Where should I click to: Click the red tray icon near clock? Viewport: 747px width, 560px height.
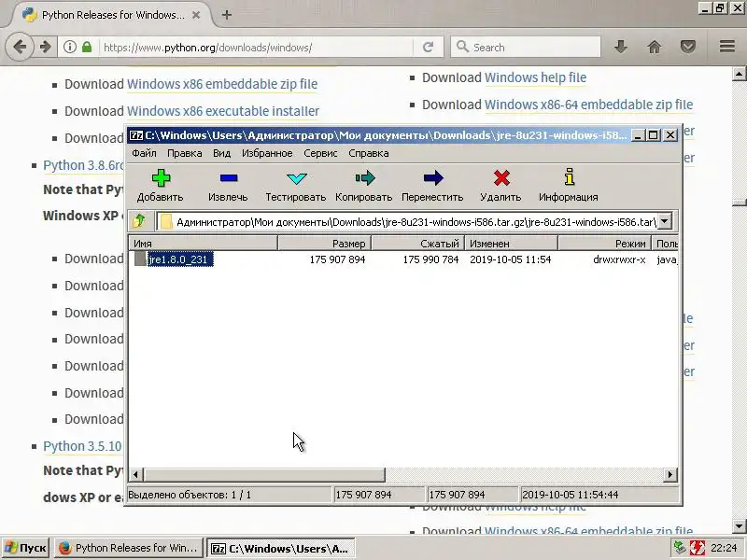[x=697, y=548]
